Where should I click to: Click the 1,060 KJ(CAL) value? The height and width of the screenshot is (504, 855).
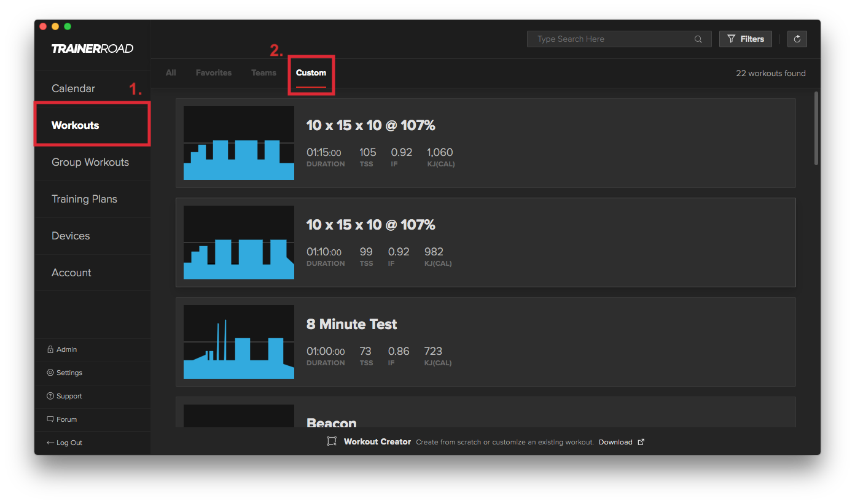point(440,152)
